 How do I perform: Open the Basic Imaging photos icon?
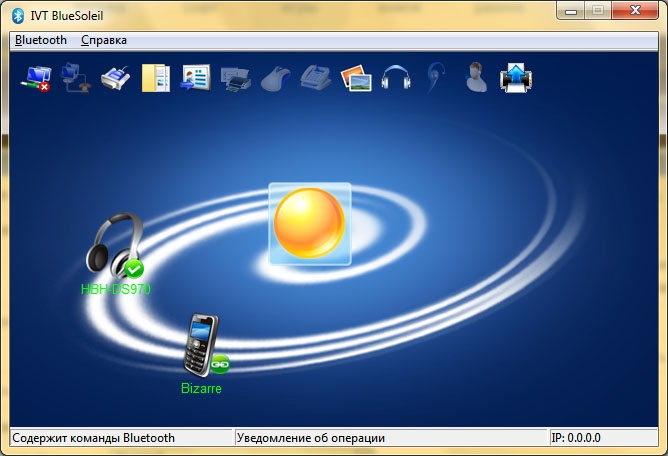pos(356,77)
